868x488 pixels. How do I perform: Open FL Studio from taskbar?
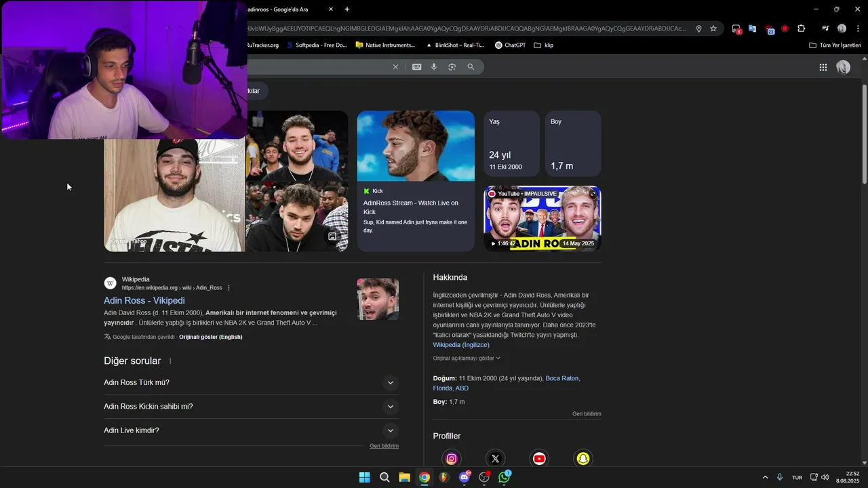tap(444, 477)
